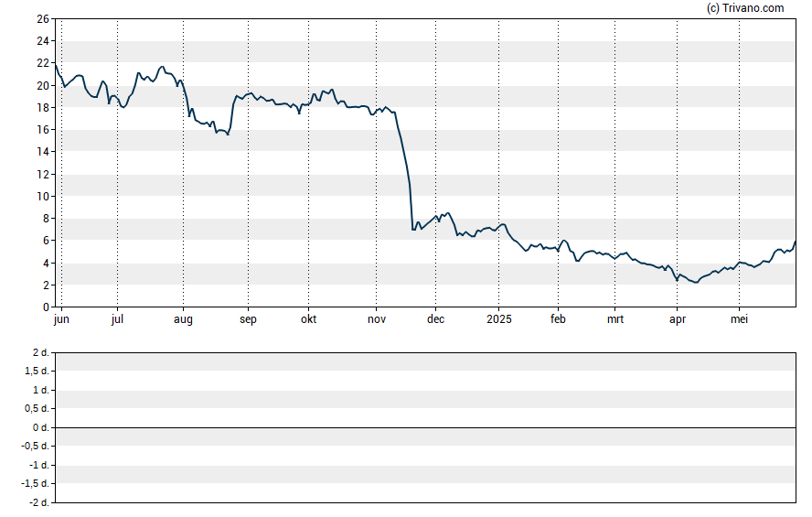Click the 8 price axis value
The image size is (812, 517).
click(x=46, y=219)
